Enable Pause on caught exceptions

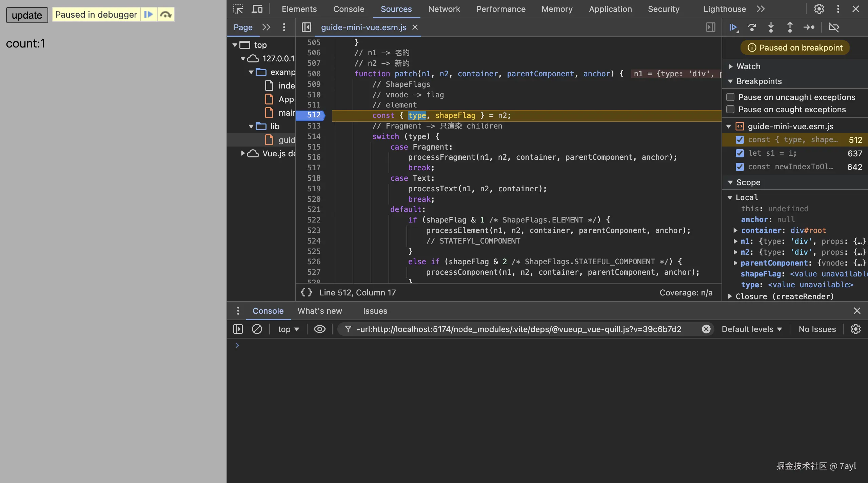(x=730, y=110)
